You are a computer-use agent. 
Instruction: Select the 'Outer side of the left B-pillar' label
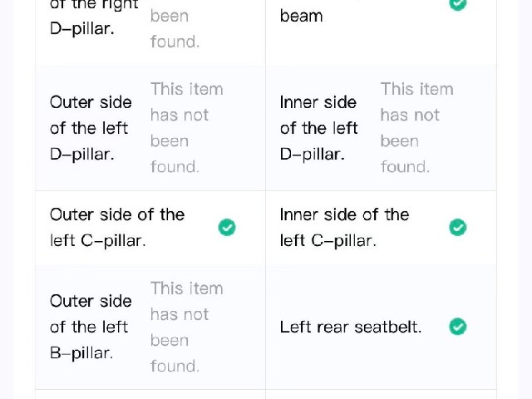pyautogui.click(x=91, y=327)
